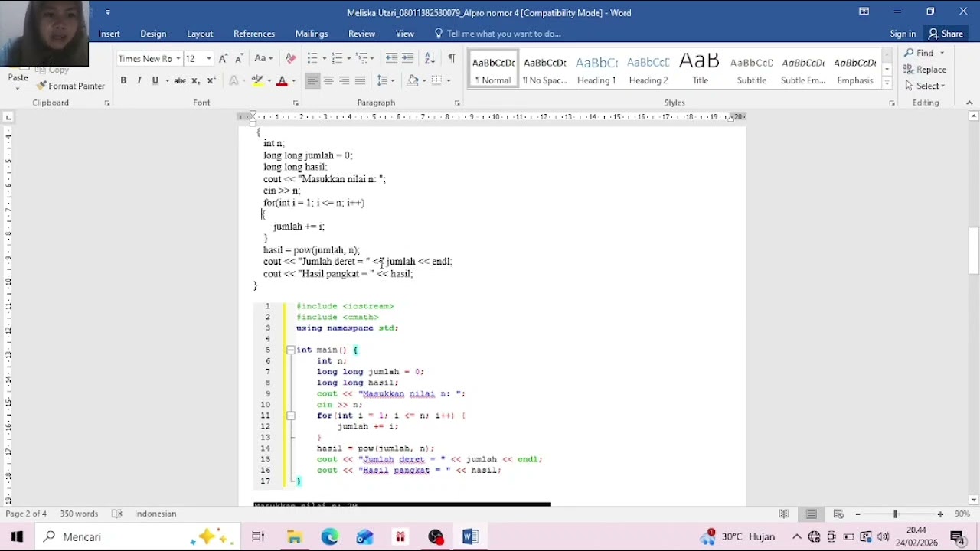
Task: Justify the paragraph text
Action: 360,80
